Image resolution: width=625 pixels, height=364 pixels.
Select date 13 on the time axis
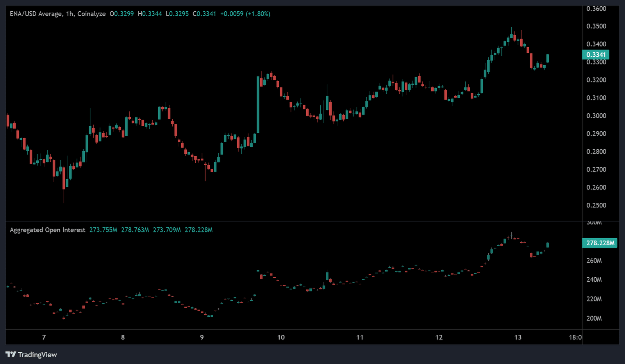pyautogui.click(x=518, y=337)
